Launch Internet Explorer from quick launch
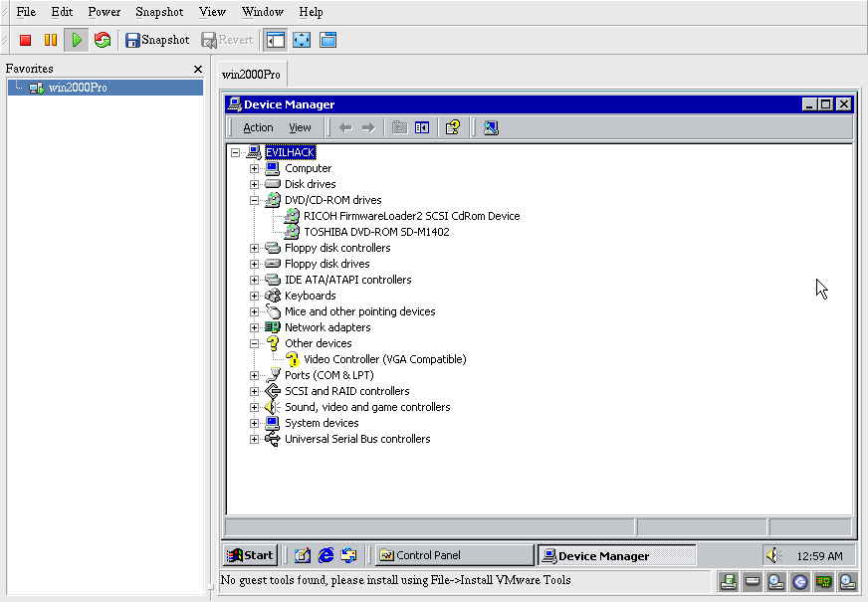The width and height of the screenshot is (868, 602). [325, 555]
